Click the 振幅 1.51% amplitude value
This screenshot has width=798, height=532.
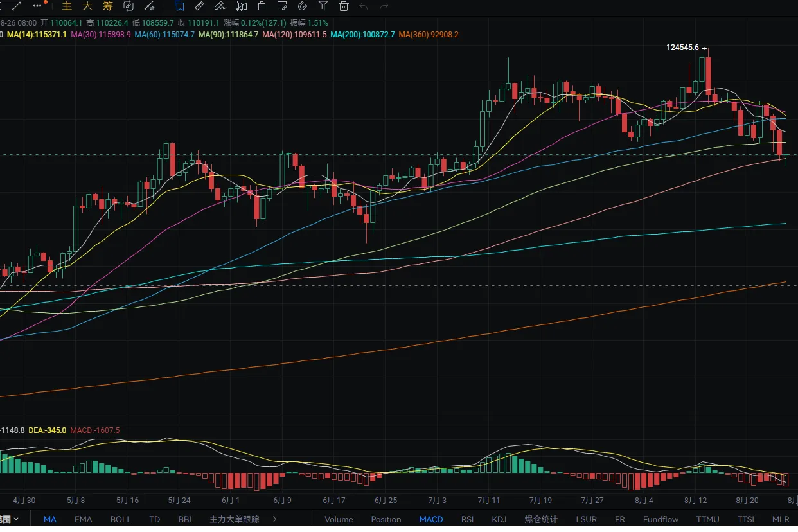[309, 22]
